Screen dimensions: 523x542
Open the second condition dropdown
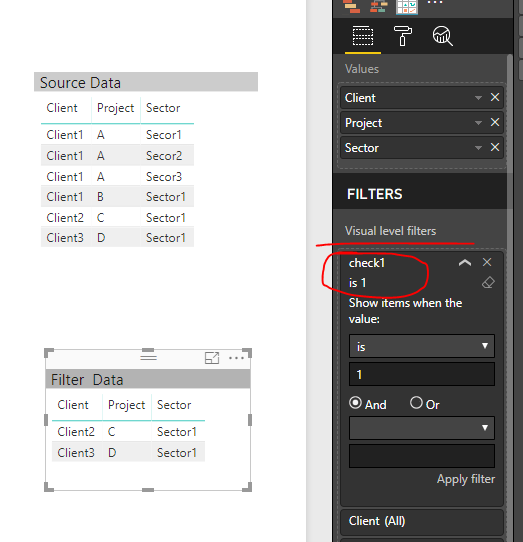point(422,428)
